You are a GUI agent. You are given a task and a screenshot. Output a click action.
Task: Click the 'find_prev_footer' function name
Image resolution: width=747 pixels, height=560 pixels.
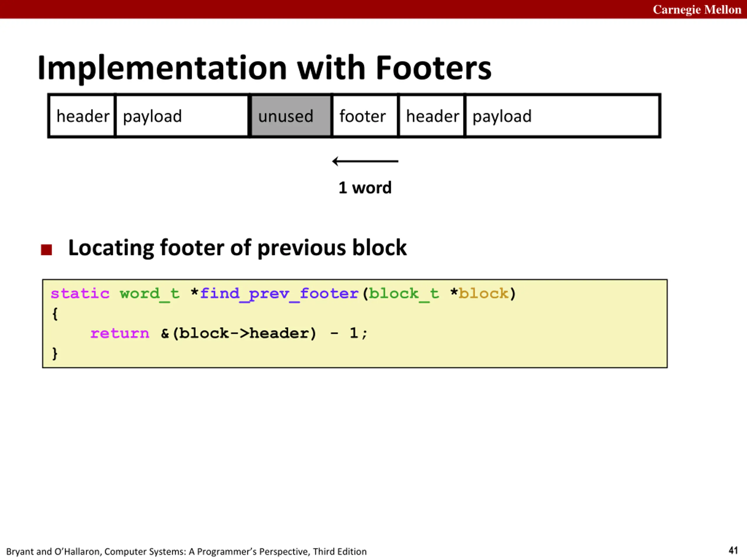(279, 294)
